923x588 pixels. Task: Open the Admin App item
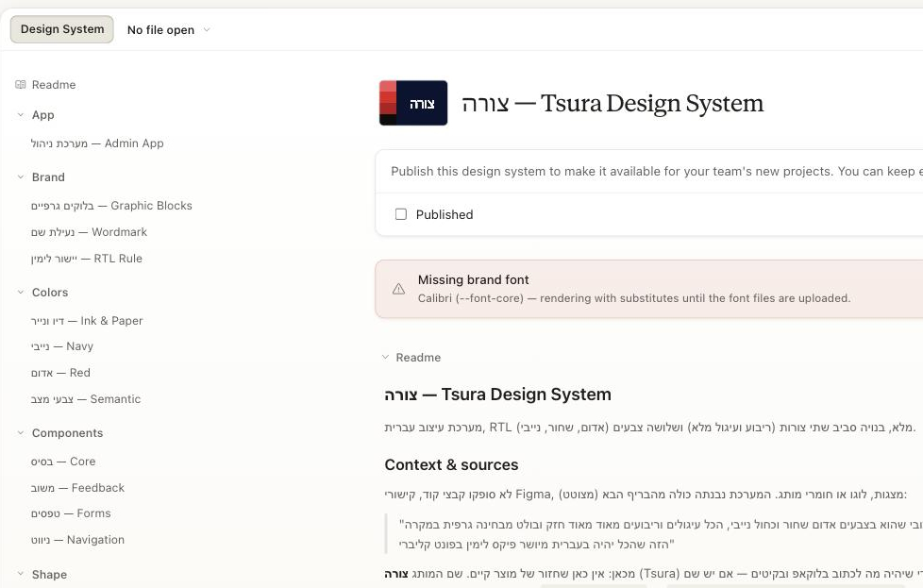click(x=97, y=143)
